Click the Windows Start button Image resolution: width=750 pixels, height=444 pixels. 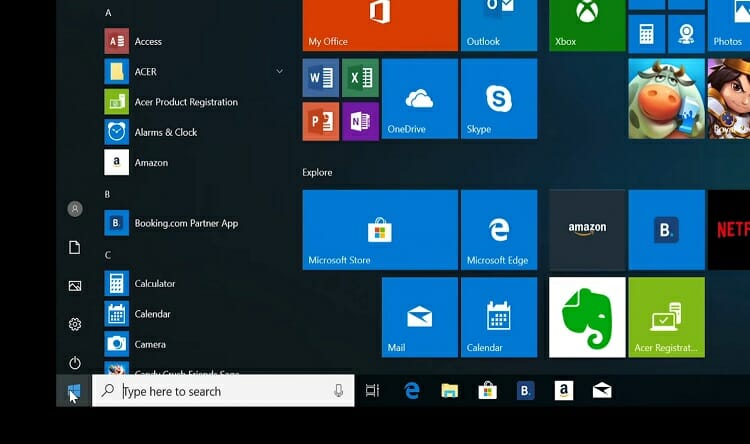[74, 391]
